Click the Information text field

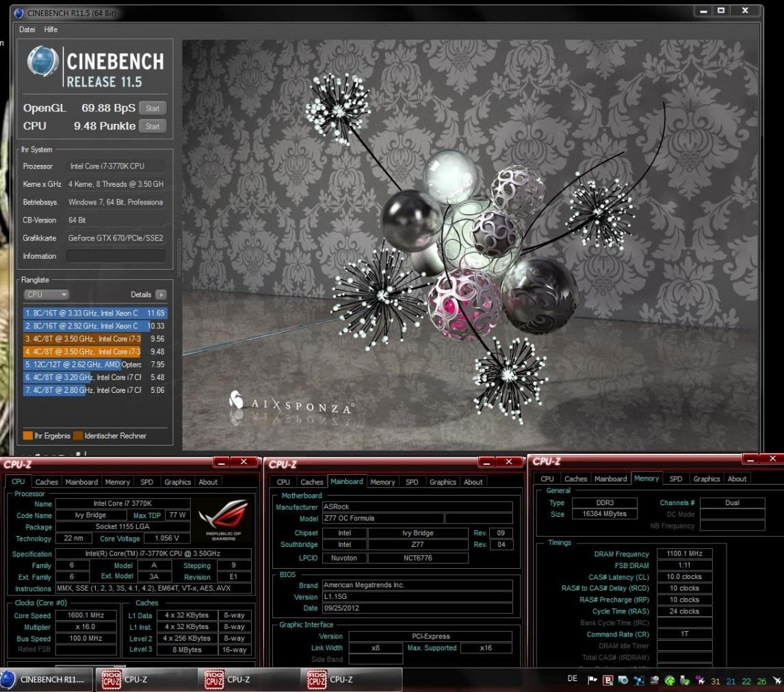pyautogui.click(x=116, y=256)
